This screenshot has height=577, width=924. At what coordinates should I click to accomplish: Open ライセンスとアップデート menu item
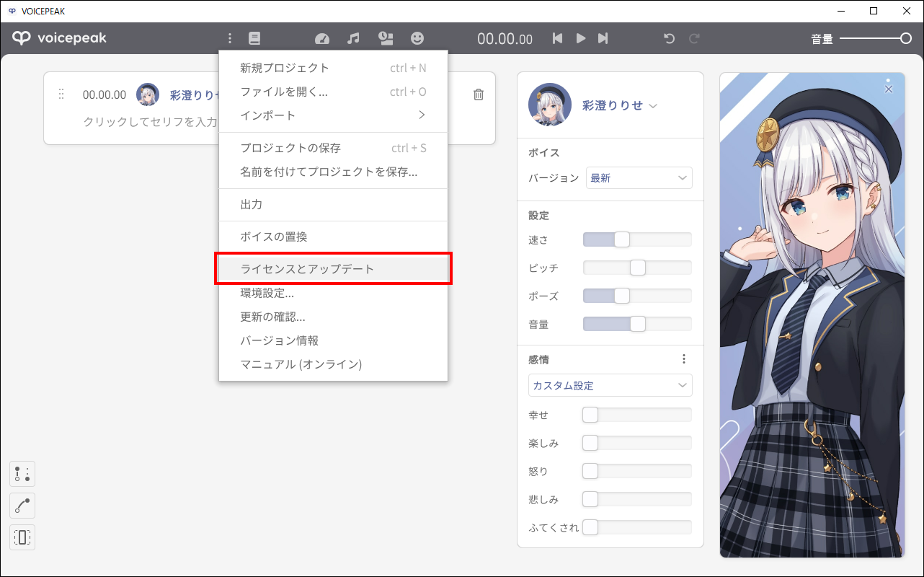pos(333,269)
